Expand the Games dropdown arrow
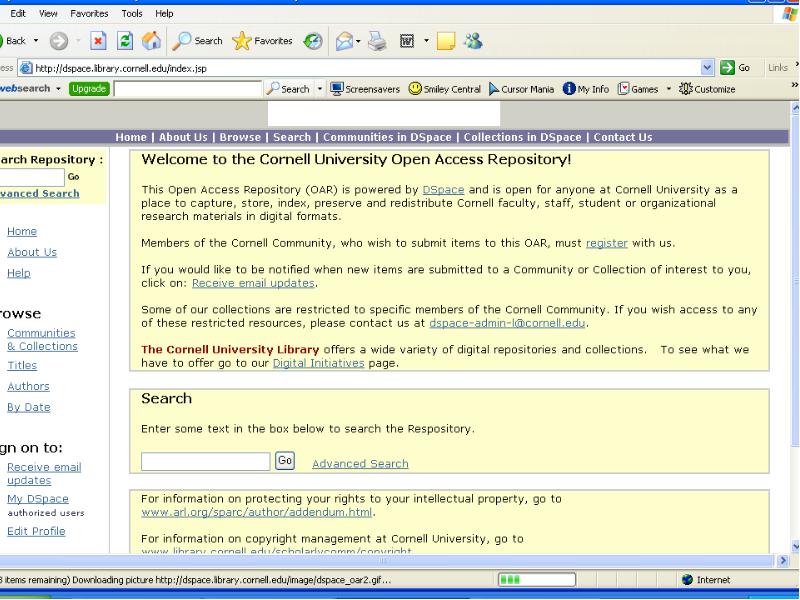Image resolution: width=800 pixels, height=600 pixels. pyautogui.click(x=668, y=89)
